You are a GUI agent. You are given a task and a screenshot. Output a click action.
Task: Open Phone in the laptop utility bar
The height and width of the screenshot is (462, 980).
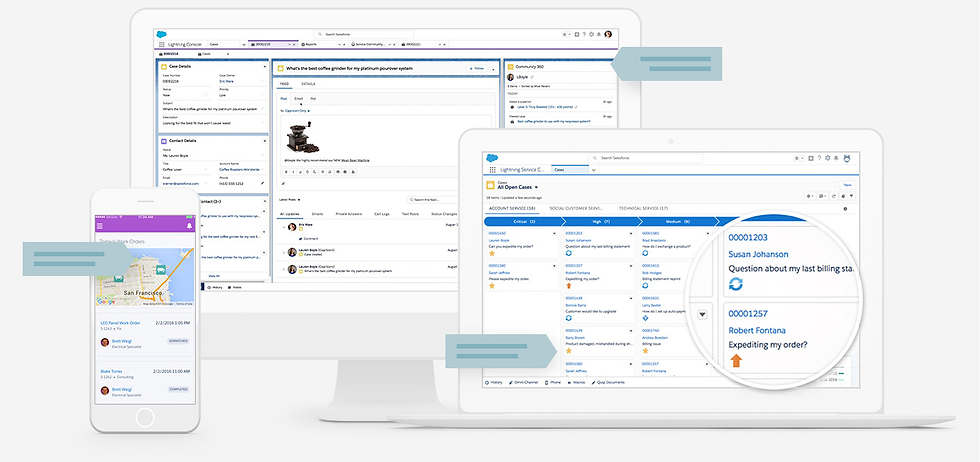tap(553, 382)
